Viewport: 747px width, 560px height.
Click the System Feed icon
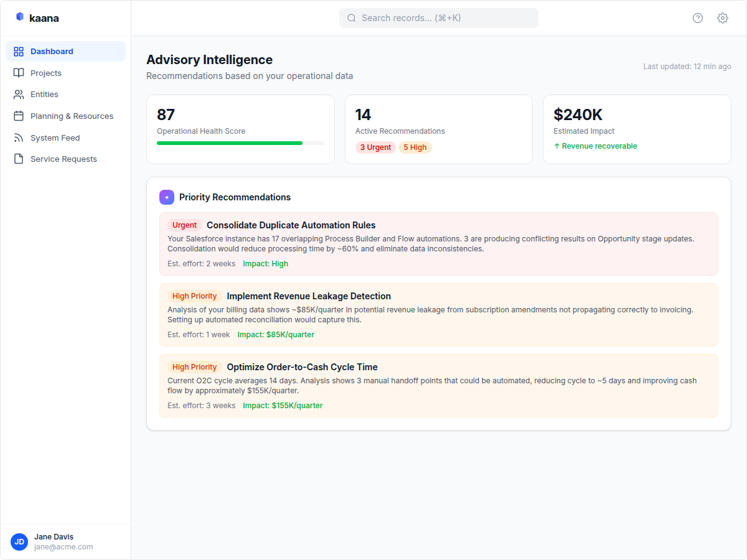pyautogui.click(x=19, y=138)
